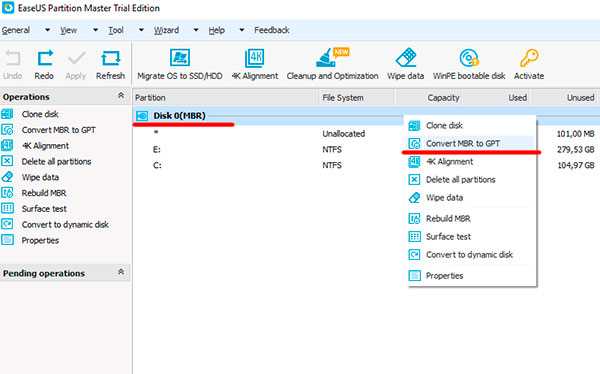Open the 4K Alignment toolbar tool
600x374 pixels.
click(x=255, y=58)
